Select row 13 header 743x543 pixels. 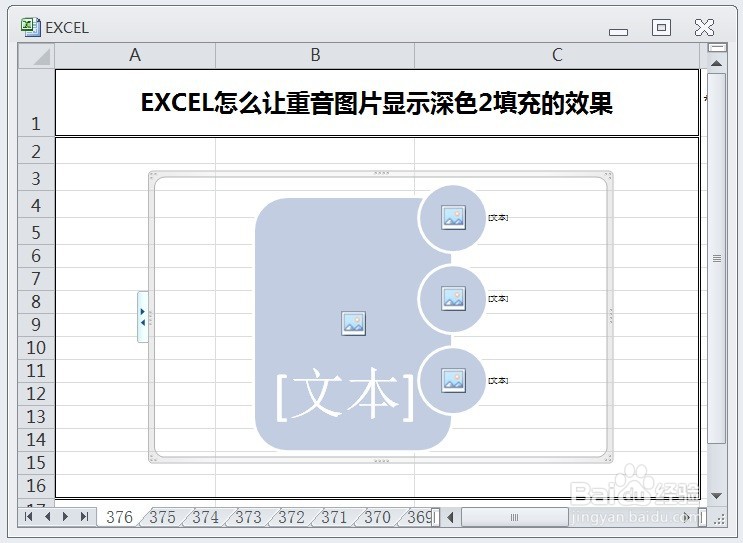(x=36, y=417)
